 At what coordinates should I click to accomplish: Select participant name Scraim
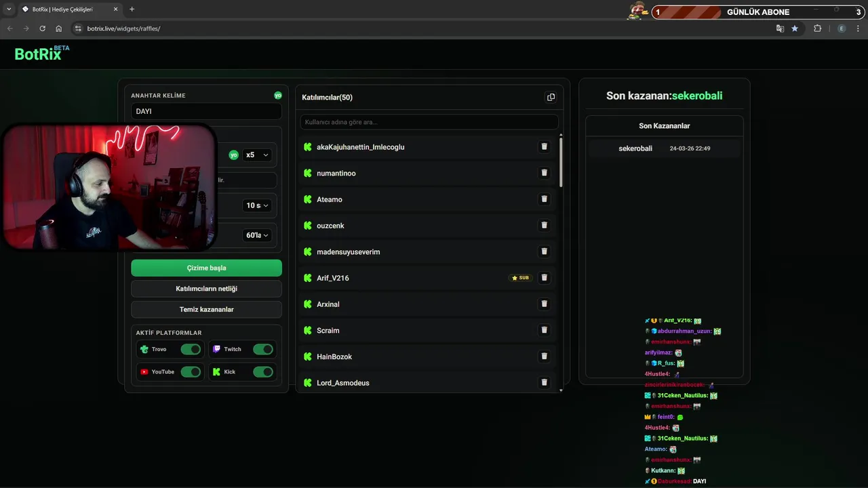point(328,330)
